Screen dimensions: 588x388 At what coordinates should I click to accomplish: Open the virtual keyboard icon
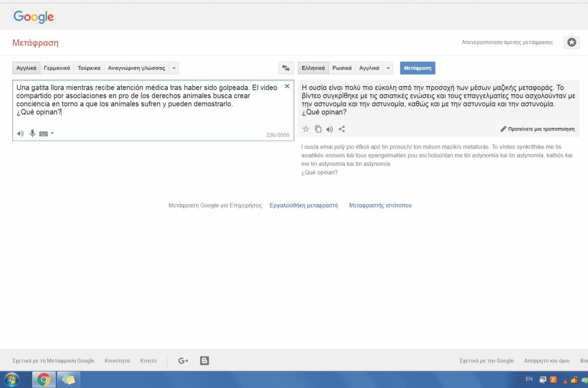(43, 134)
